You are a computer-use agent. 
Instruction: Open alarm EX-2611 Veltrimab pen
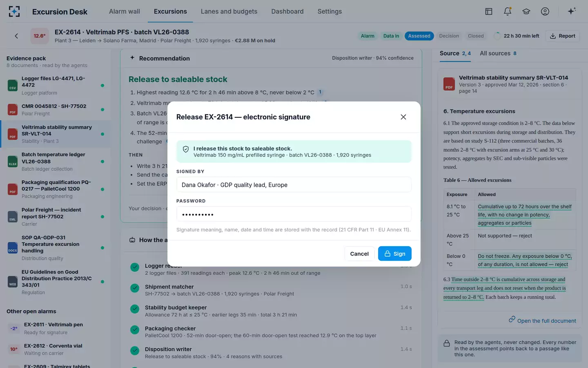click(55, 328)
